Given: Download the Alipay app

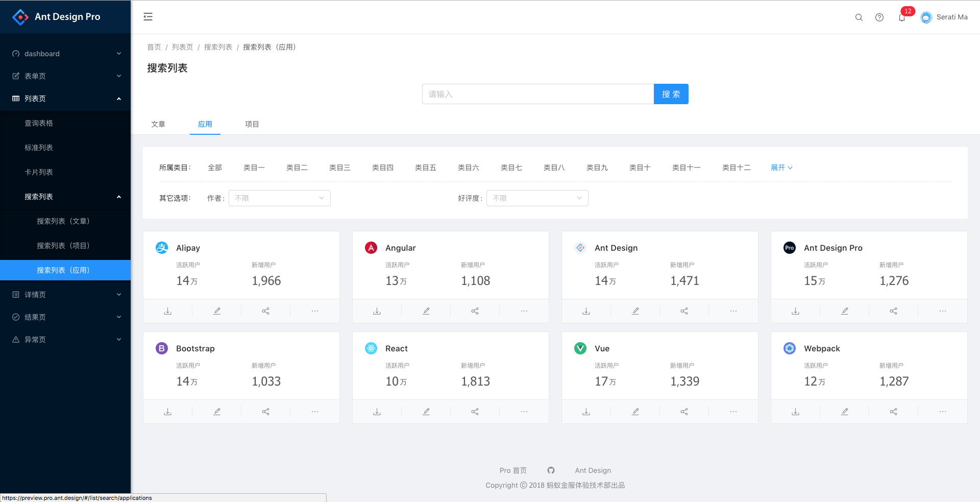Looking at the screenshot, I should pyautogui.click(x=167, y=311).
